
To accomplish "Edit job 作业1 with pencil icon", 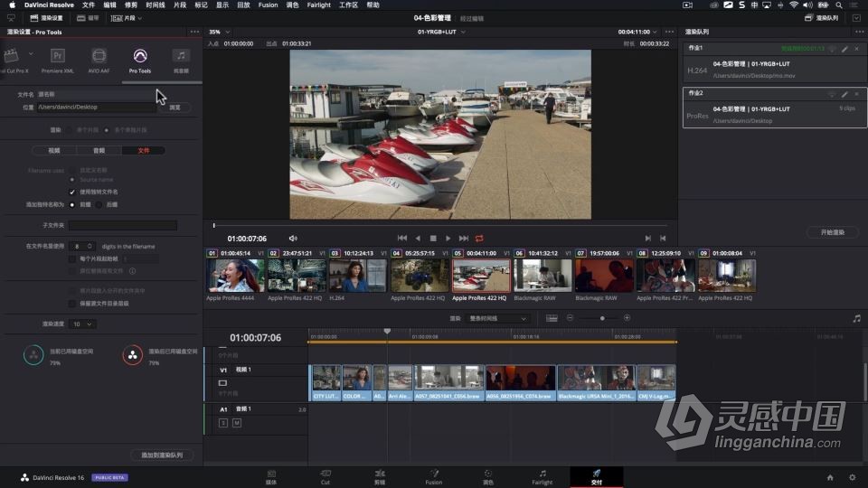I will click(844, 49).
